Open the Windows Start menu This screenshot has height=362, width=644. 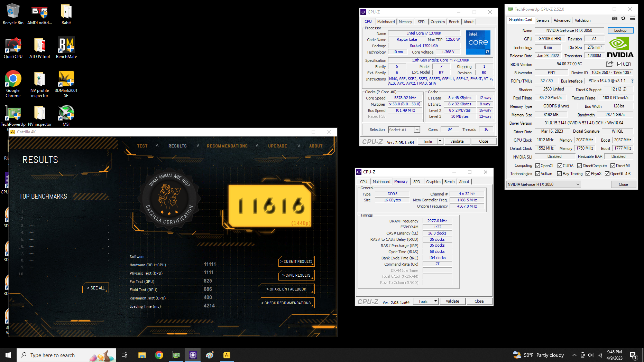tap(8, 355)
